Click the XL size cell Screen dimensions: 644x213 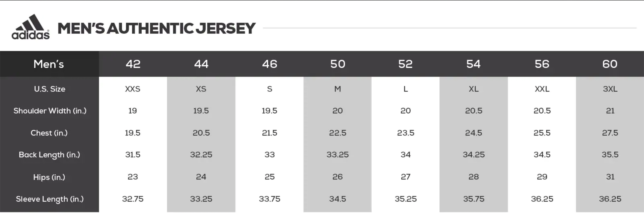point(474,89)
